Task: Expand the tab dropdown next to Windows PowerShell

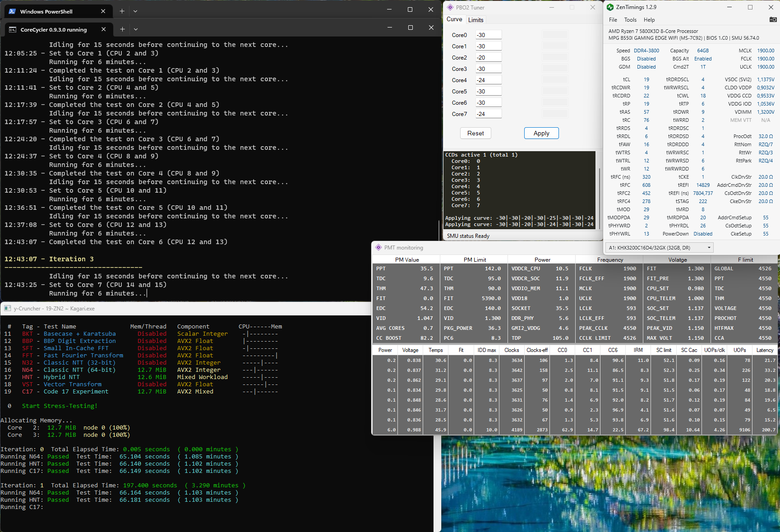Action: 135,11
